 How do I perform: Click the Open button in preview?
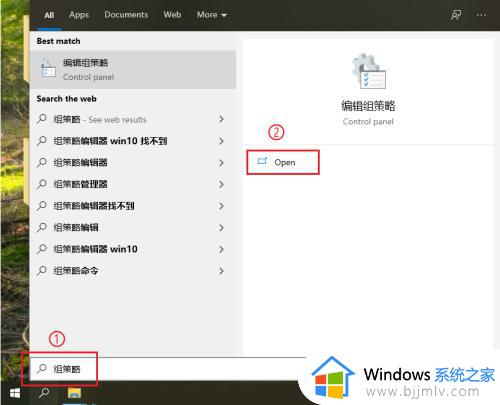tap(283, 162)
